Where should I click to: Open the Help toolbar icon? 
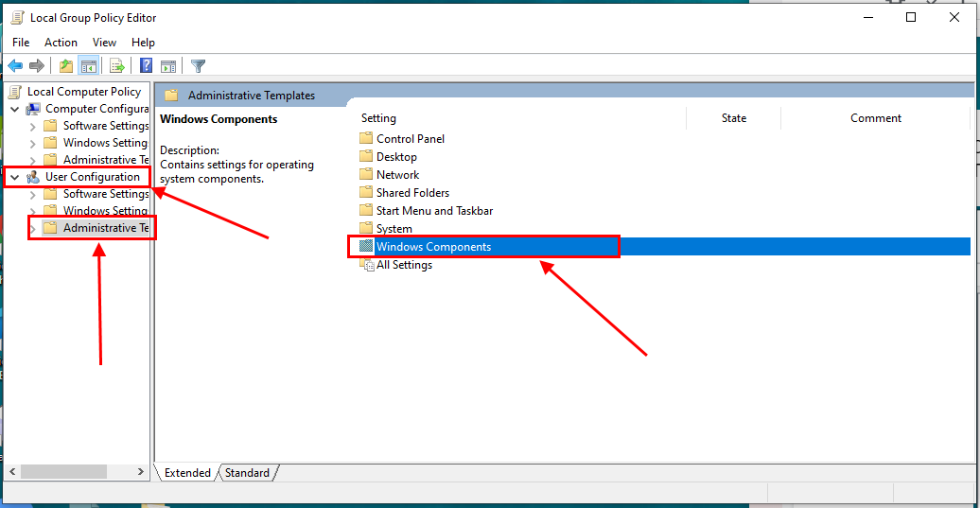147,65
